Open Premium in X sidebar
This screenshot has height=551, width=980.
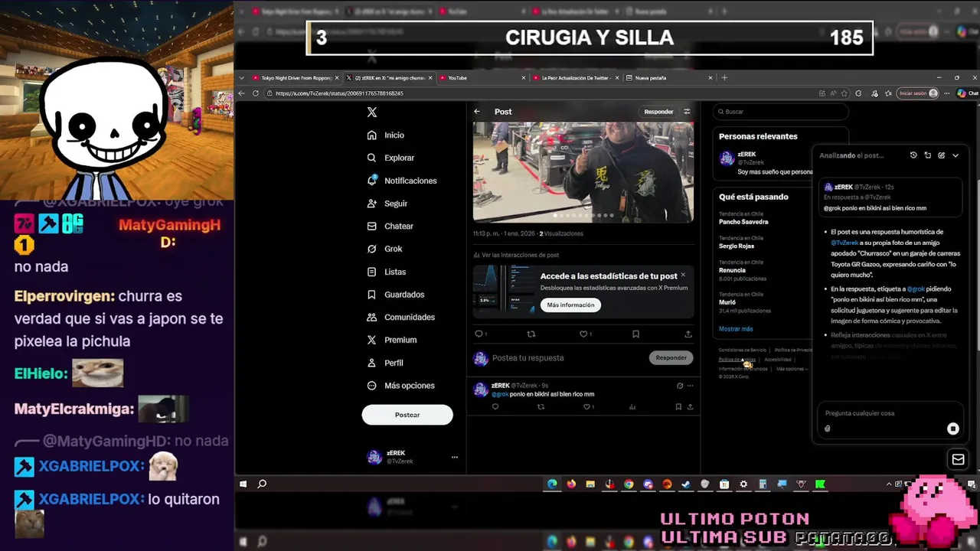tap(391, 340)
